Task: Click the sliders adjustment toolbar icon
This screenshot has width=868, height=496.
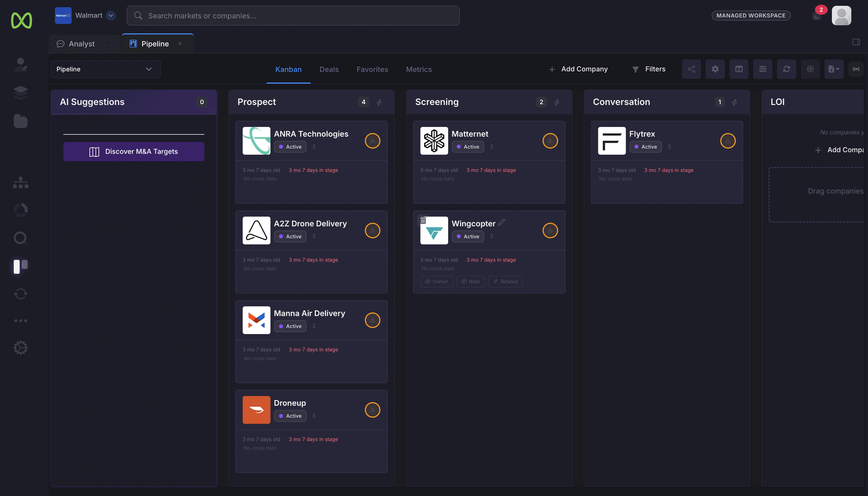Action: 763,69
